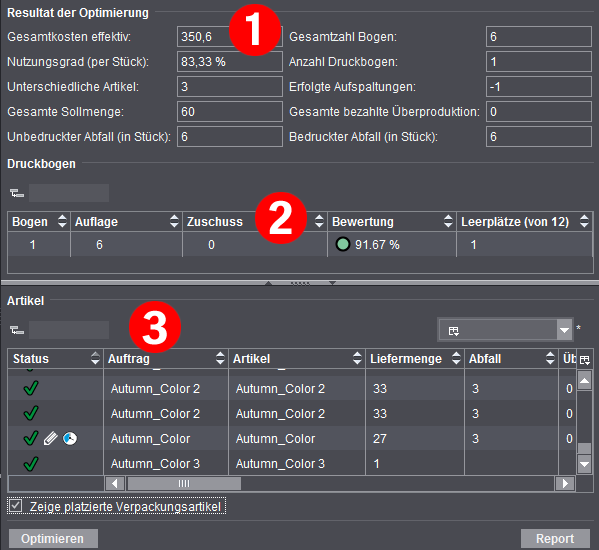Screen dimensions: 599x550
Task: Click the filter icon in Druckbogen section
Action: pos(17,193)
